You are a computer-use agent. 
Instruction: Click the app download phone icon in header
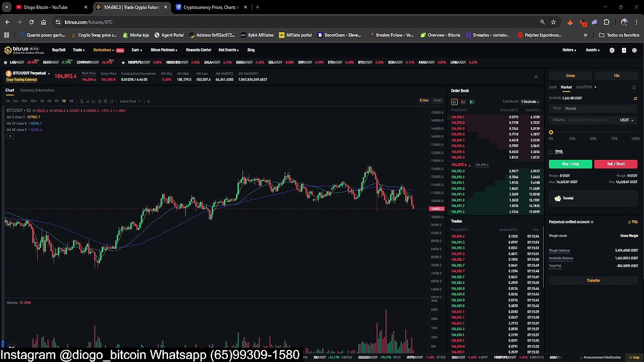coord(624,50)
